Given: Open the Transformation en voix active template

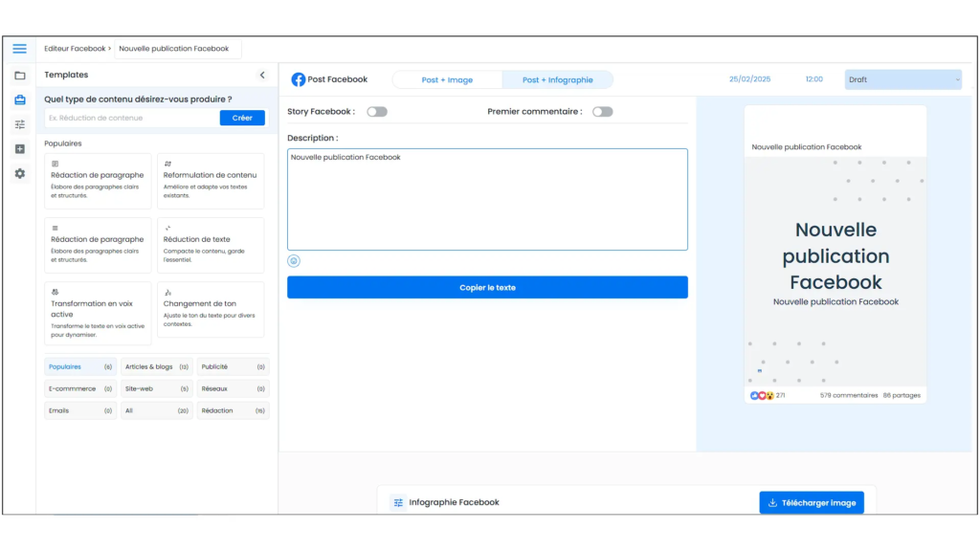Looking at the screenshot, I should click(98, 313).
